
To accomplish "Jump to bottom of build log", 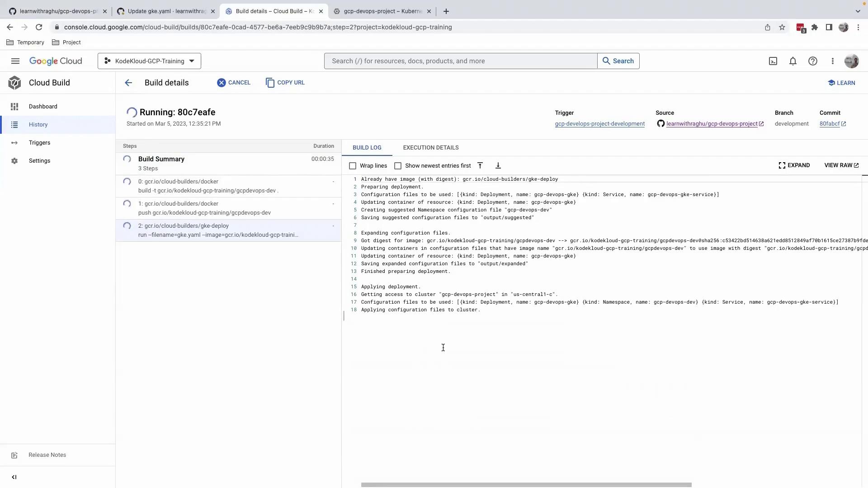I will click(x=498, y=166).
